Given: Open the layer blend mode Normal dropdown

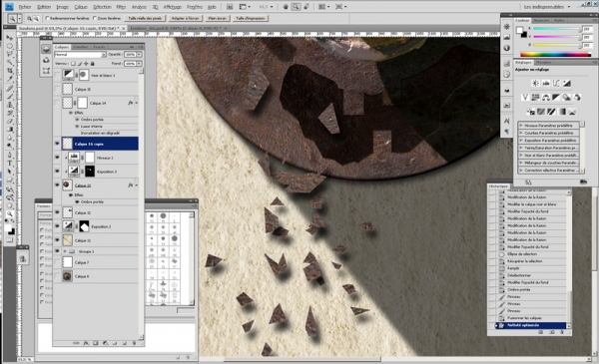Looking at the screenshot, I should pyautogui.click(x=80, y=55).
